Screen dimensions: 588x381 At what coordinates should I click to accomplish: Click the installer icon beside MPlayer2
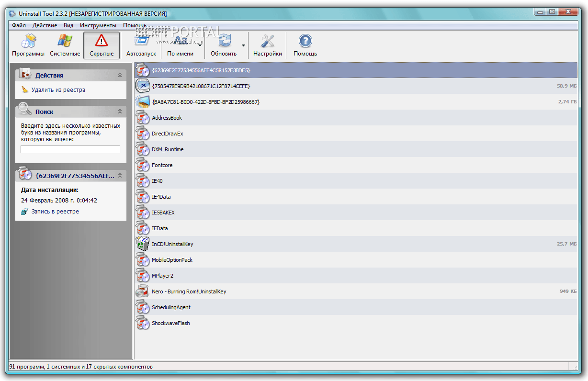[143, 276]
